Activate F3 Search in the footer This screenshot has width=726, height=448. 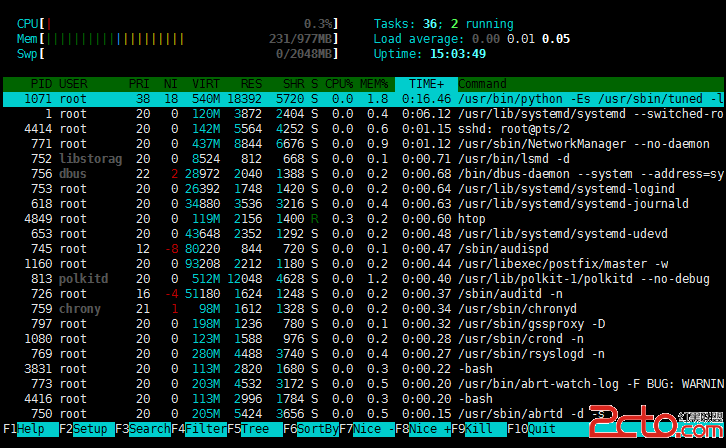click(x=143, y=429)
